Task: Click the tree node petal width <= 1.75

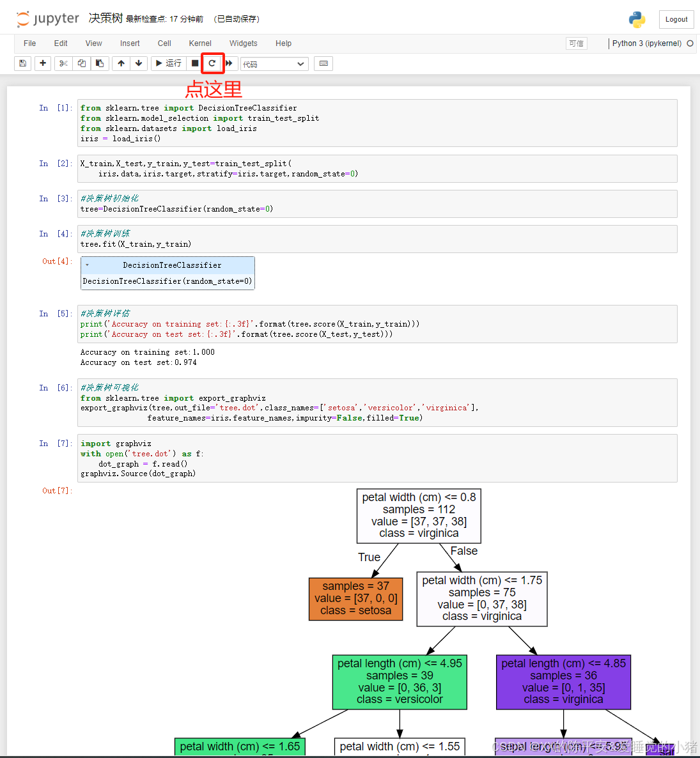Action: tap(482, 599)
